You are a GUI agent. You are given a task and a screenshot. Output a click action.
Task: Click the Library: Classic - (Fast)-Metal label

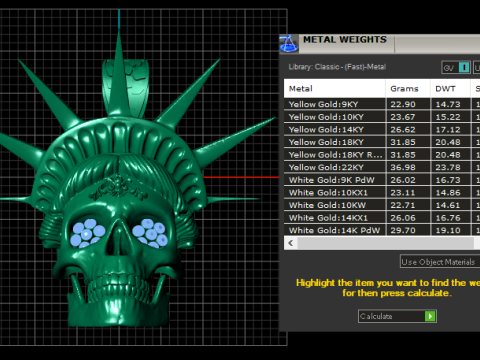tap(337, 67)
